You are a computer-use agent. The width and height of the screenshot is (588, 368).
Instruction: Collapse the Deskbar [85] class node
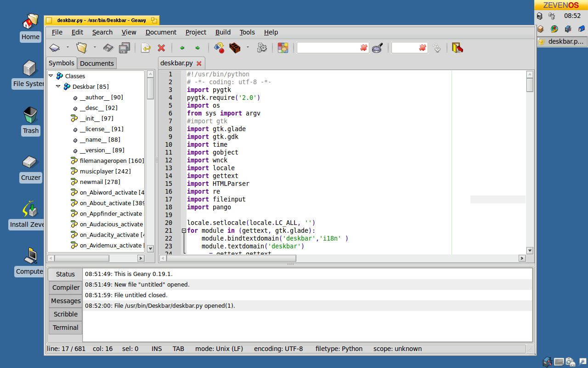(x=58, y=86)
